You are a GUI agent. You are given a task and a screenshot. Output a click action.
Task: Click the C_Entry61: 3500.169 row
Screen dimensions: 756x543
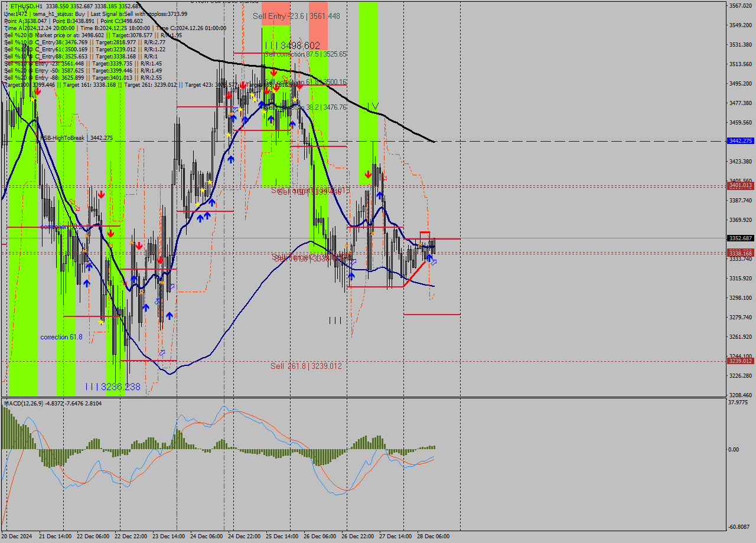[x=84, y=49]
